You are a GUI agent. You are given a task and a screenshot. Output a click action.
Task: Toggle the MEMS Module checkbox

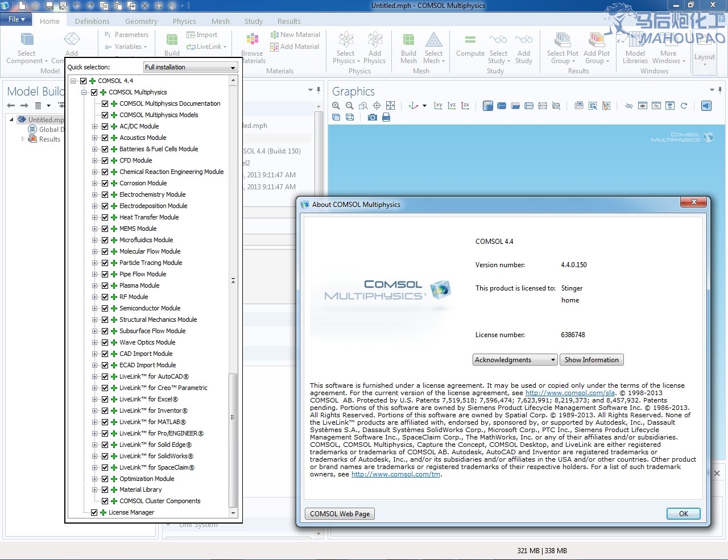(x=105, y=229)
